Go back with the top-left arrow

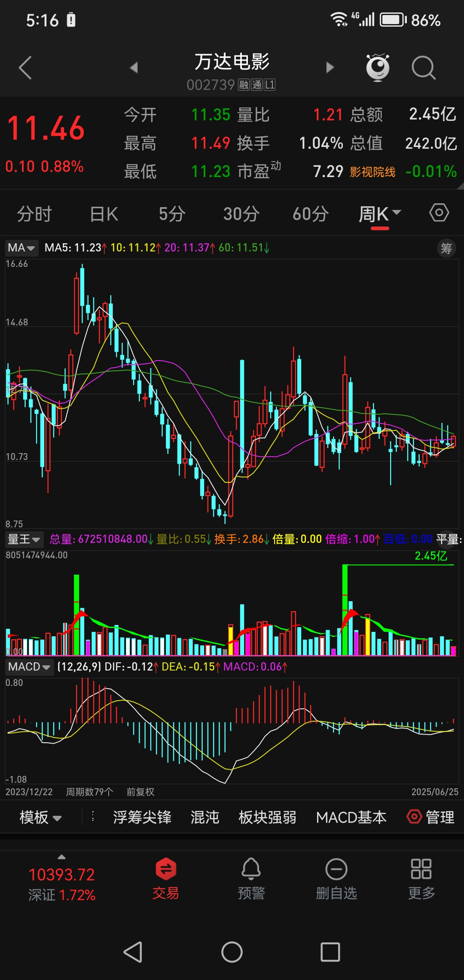(25, 67)
